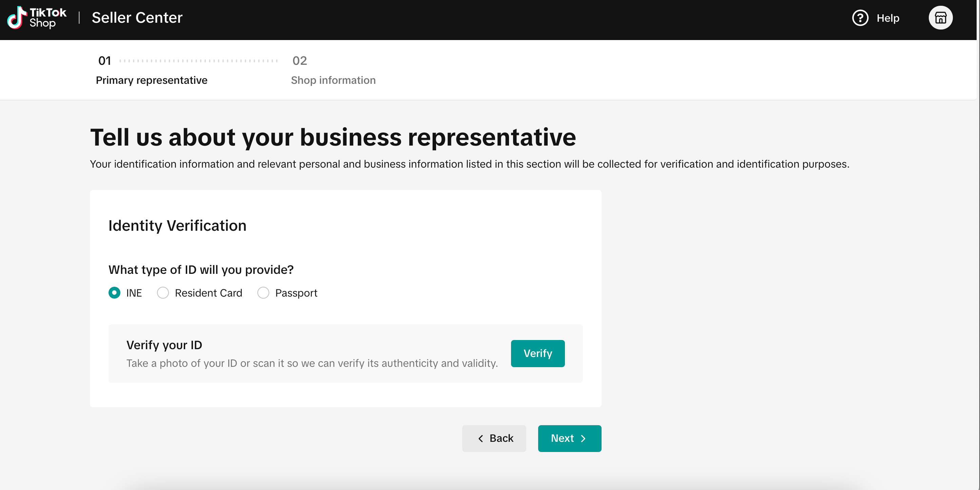Open the shop account storefront icon
The width and height of the screenshot is (980, 490).
940,18
